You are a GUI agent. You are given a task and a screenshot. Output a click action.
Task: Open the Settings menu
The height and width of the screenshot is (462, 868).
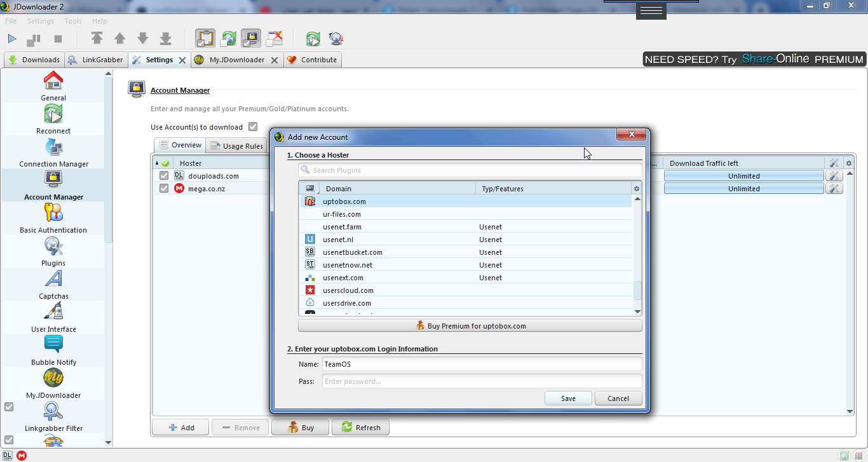tap(41, 21)
